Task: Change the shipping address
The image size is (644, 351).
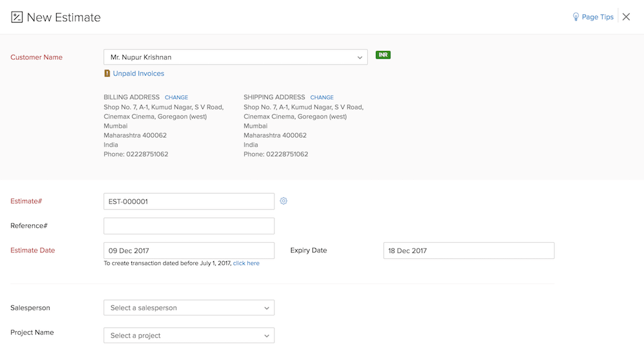Action: coord(322,98)
